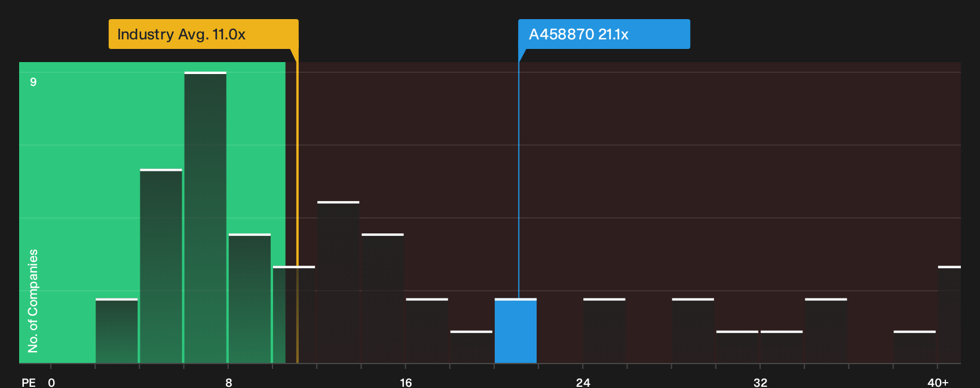Click the Industry Avg. 11.0x label

pyautogui.click(x=203, y=34)
